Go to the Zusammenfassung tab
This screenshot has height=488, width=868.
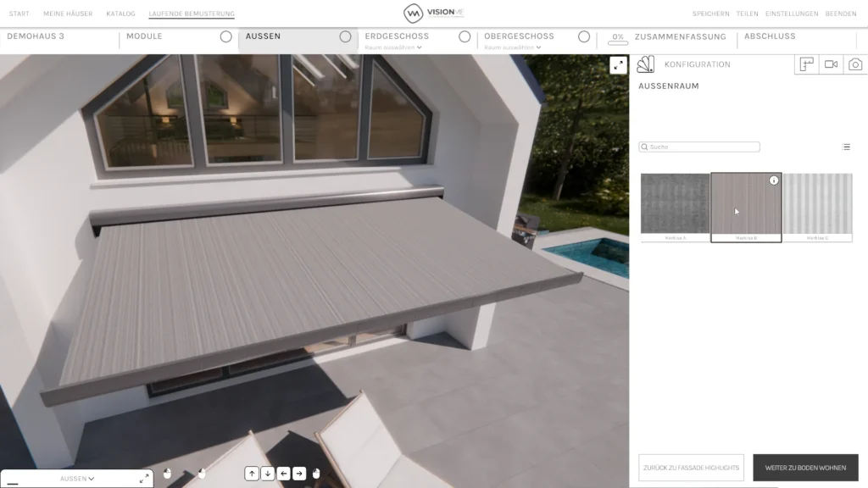680,36
